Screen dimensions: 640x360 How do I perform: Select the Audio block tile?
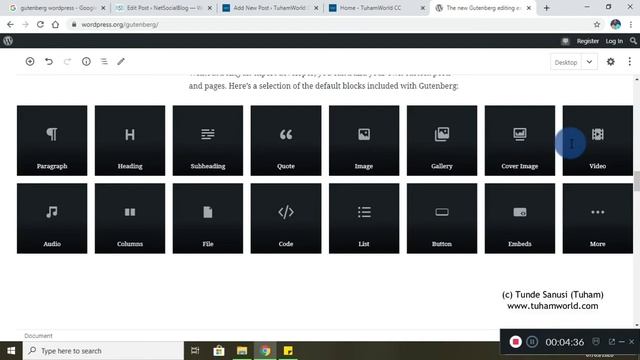[52, 218]
